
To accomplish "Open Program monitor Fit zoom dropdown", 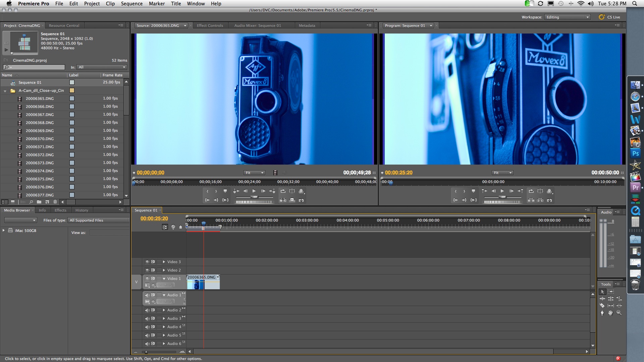I will point(502,173).
